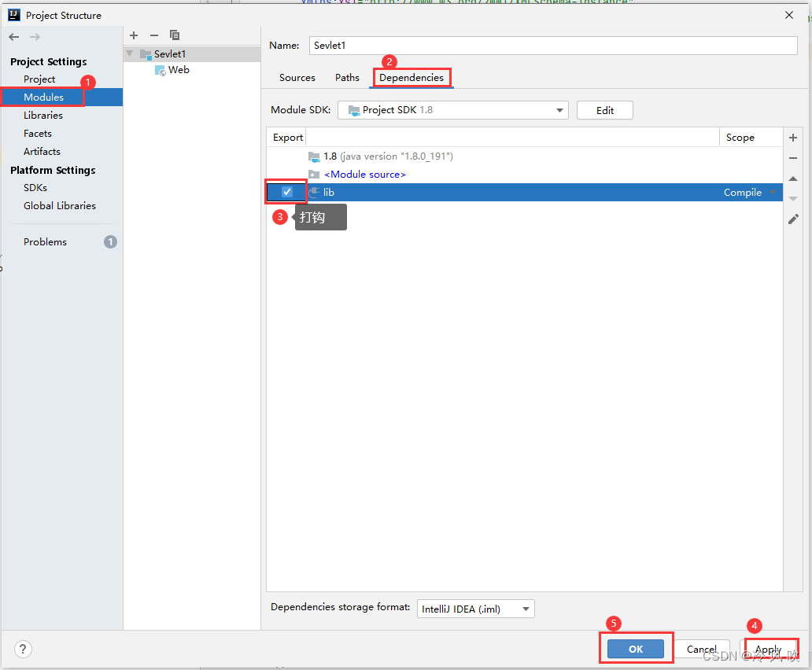Image resolution: width=812 pixels, height=670 pixels.
Task: Open Libraries settings
Action: pos(43,116)
